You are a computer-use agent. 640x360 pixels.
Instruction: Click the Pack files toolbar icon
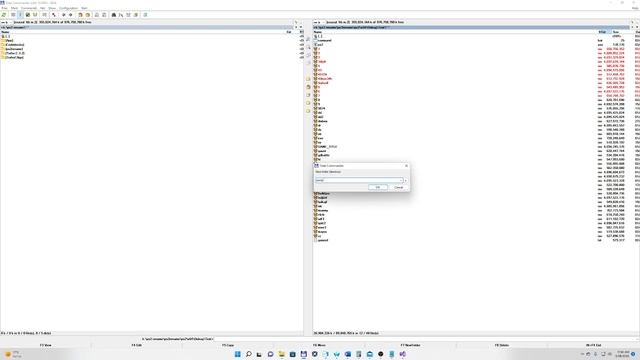point(80,15)
